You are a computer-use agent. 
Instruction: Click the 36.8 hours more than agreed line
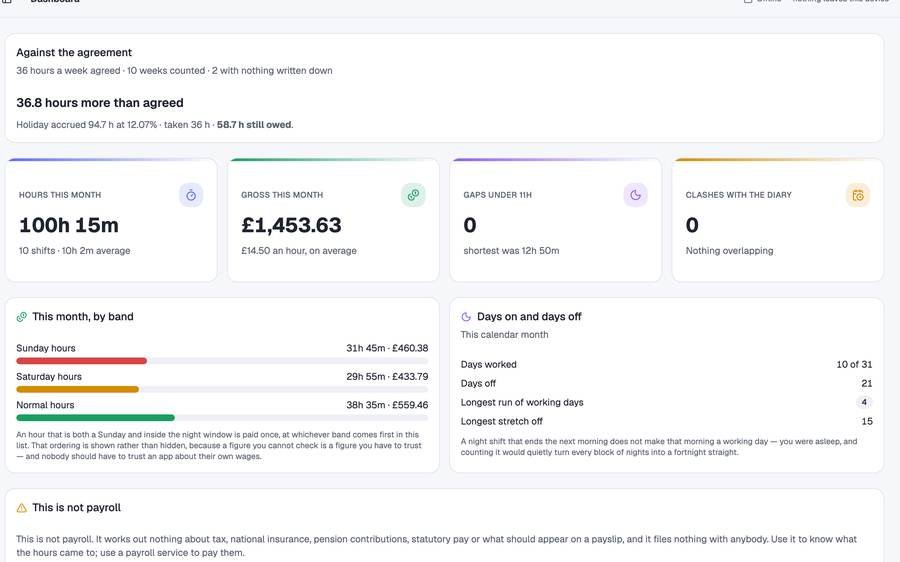pos(100,103)
